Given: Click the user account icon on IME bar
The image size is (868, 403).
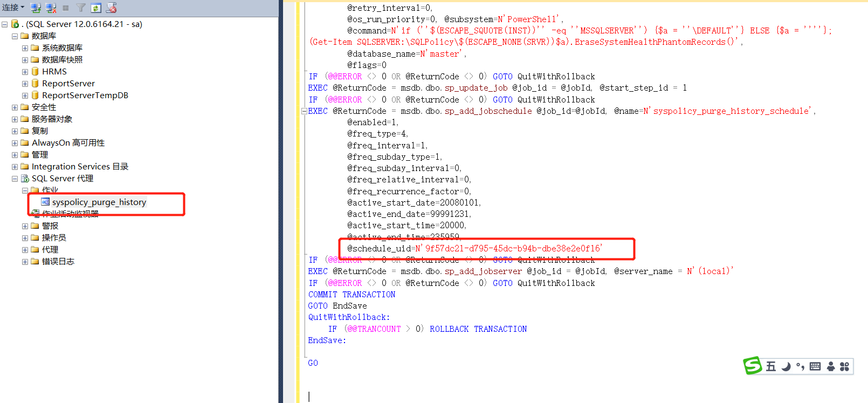Looking at the screenshot, I should point(831,367).
